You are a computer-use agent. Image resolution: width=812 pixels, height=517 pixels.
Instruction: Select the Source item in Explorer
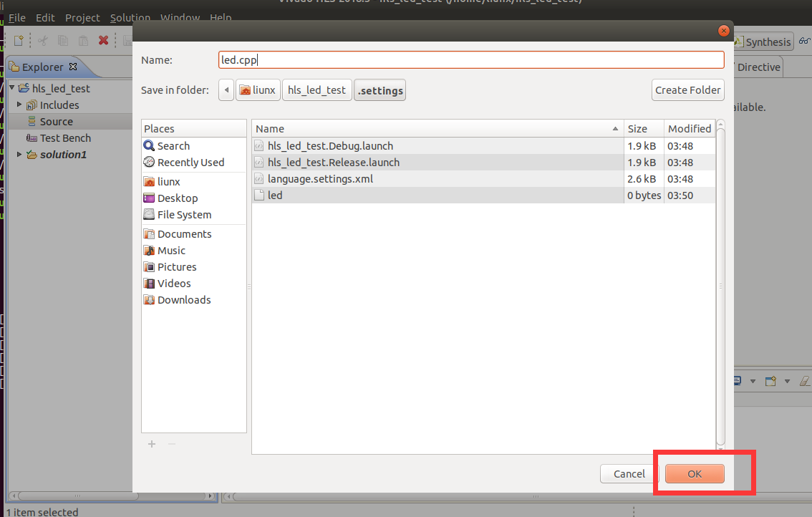point(56,122)
